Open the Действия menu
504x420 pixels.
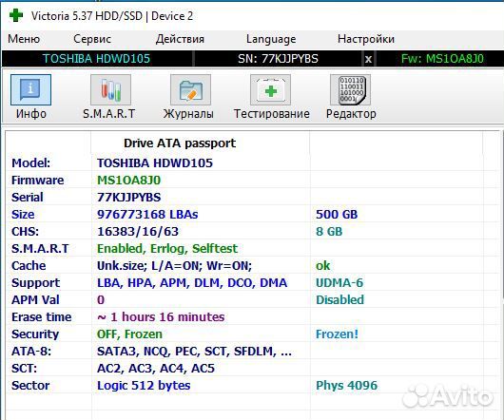click(x=180, y=39)
